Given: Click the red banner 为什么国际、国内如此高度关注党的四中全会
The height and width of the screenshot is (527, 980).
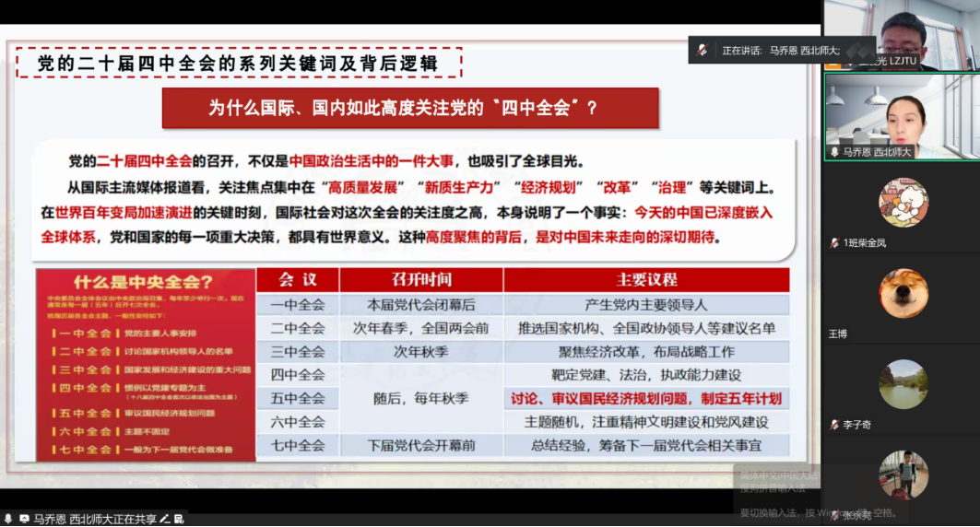Looking at the screenshot, I should pos(410,108).
